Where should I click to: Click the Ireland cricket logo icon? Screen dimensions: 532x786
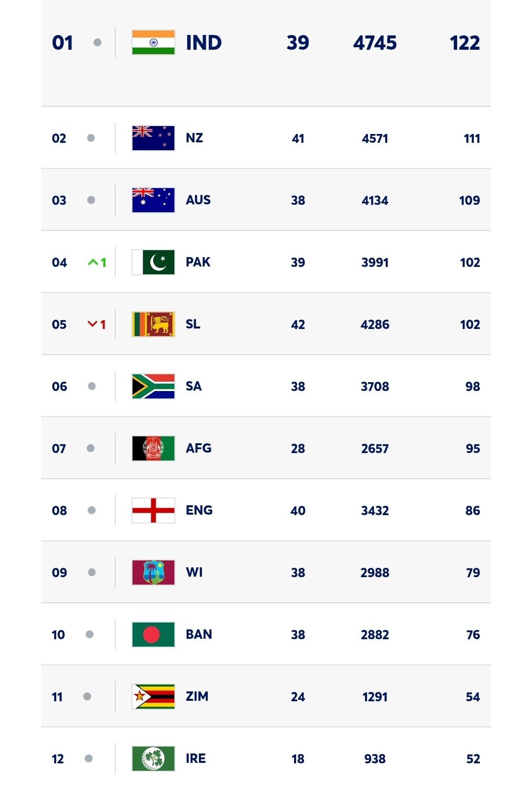tap(153, 758)
